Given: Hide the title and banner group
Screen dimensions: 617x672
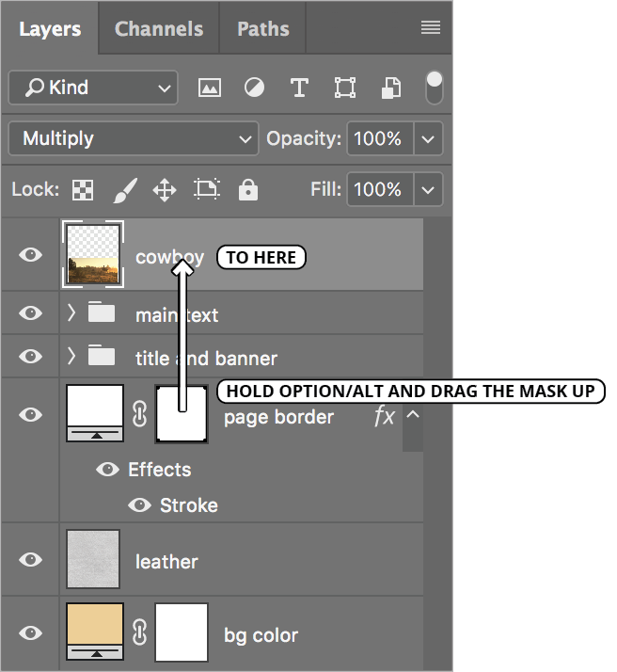Looking at the screenshot, I should pos(30,356).
